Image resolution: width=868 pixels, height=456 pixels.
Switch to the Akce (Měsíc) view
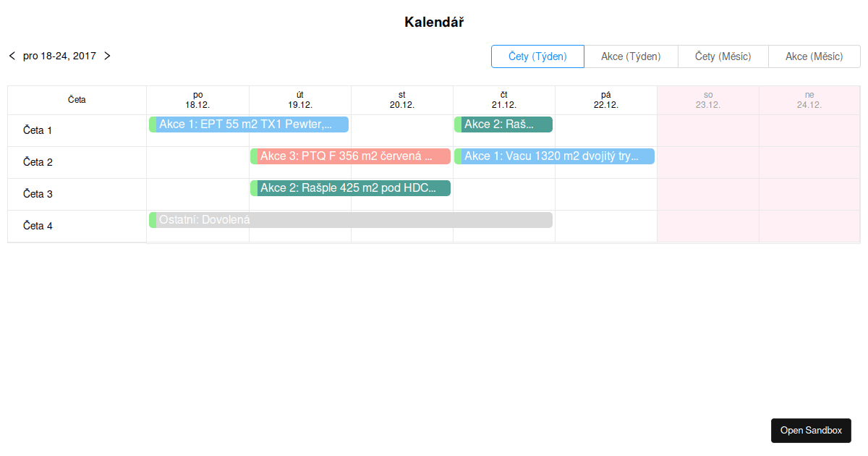tap(814, 56)
